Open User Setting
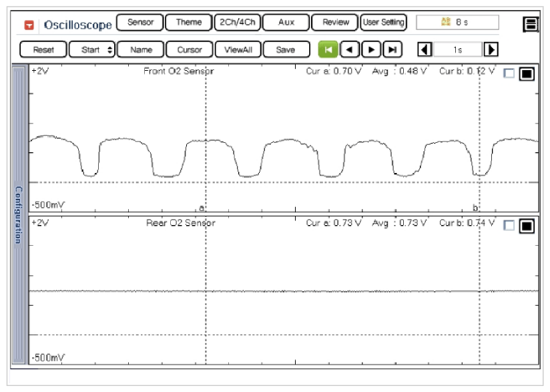 383,22
